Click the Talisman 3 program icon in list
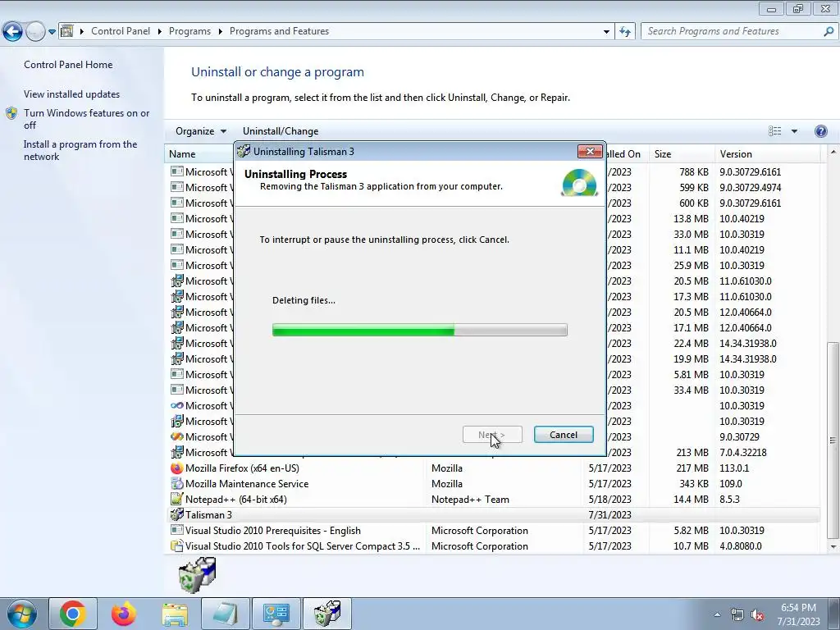The width and height of the screenshot is (840, 630). [x=177, y=515]
